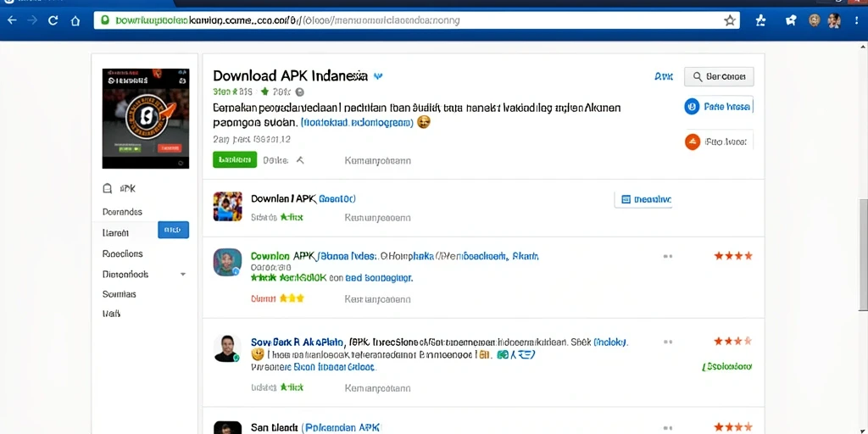
Task: Click the search button with magnifier icon
Action: [719, 77]
